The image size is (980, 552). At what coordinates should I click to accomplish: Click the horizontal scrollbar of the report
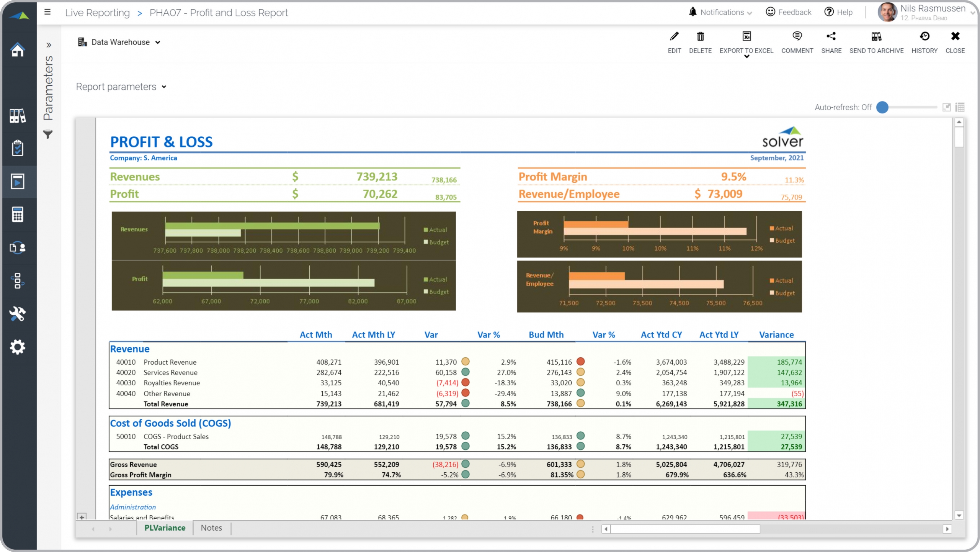(x=685, y=529)
